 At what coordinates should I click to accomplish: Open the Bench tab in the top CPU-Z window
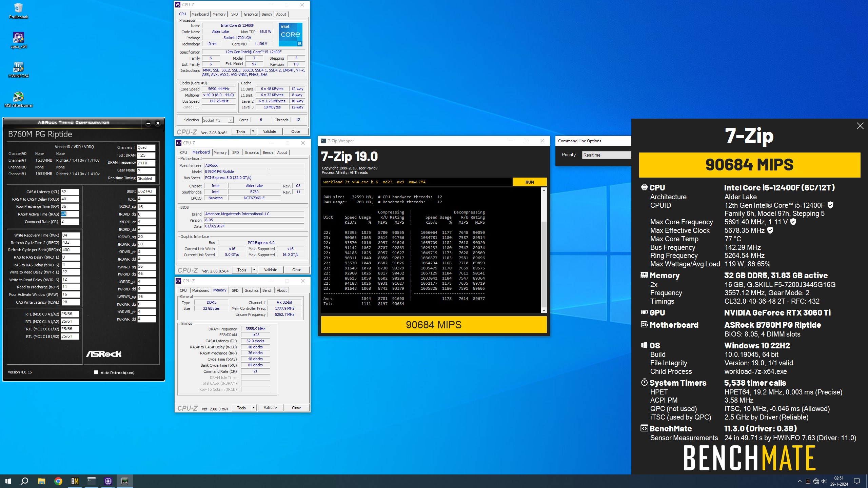coord(267,14)
